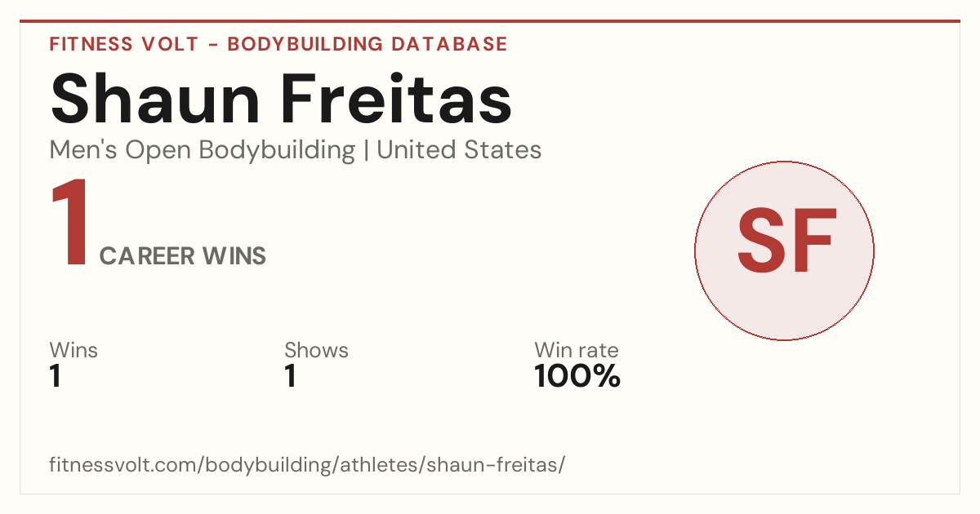Click the Men's Open Bodybuilding division text
Screen dimensions: 980x514
pyautogui.click(x=203, y=150)
